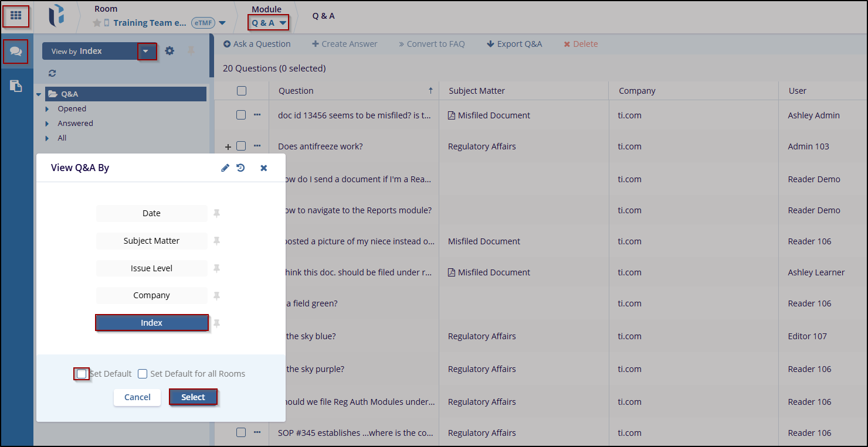Toggle the select-all questions header checkbox
This screenshot has height=447, width=868.
coord(242,91)
